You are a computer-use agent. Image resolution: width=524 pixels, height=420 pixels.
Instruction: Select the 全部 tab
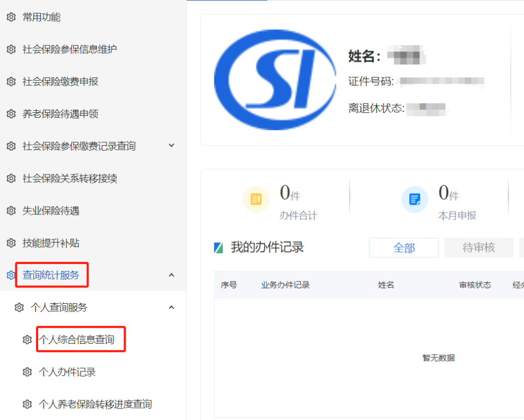click(x=404, y=247)
